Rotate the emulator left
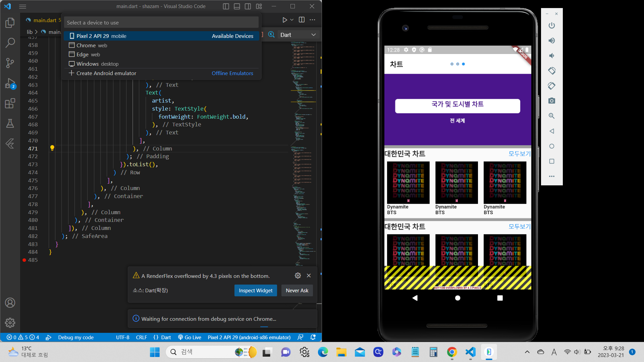Viewport: 644px width, 362px height. pos(552,71)
